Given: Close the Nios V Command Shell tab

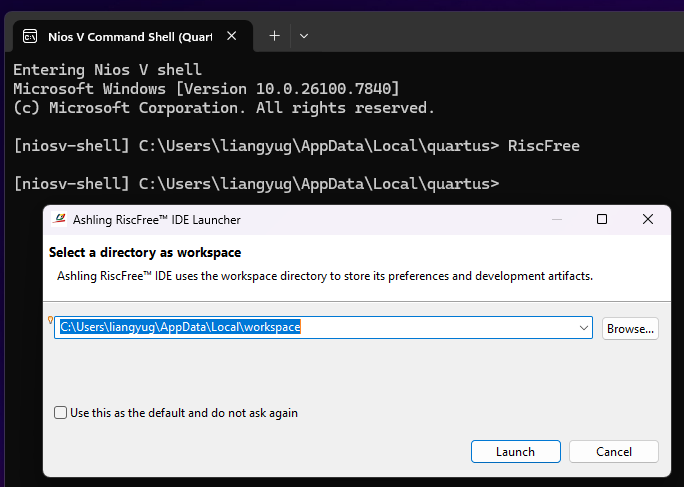Looking at the screenshot, I should [x=232, y=36].
